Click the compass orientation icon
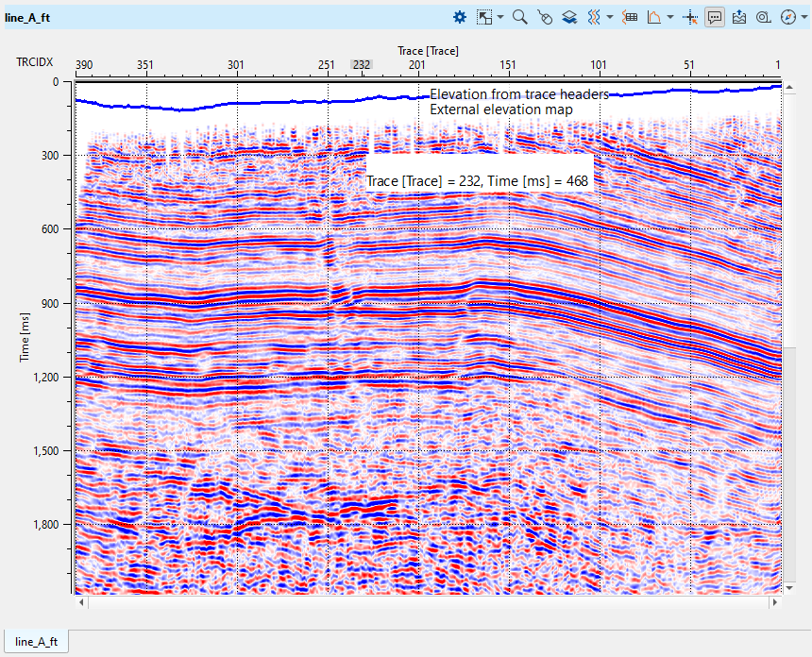 click(x=787, y=17)
